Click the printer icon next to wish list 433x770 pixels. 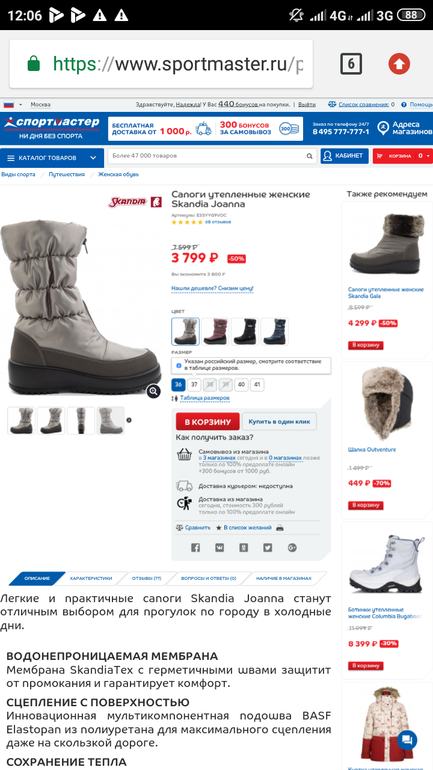[x=279, y=528]
